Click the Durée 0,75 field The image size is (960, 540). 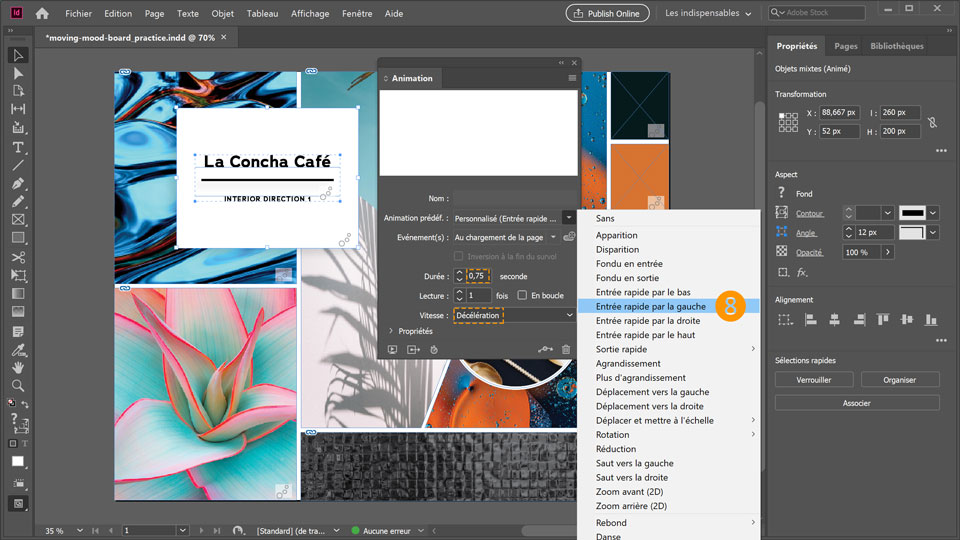tap(478, 276)
